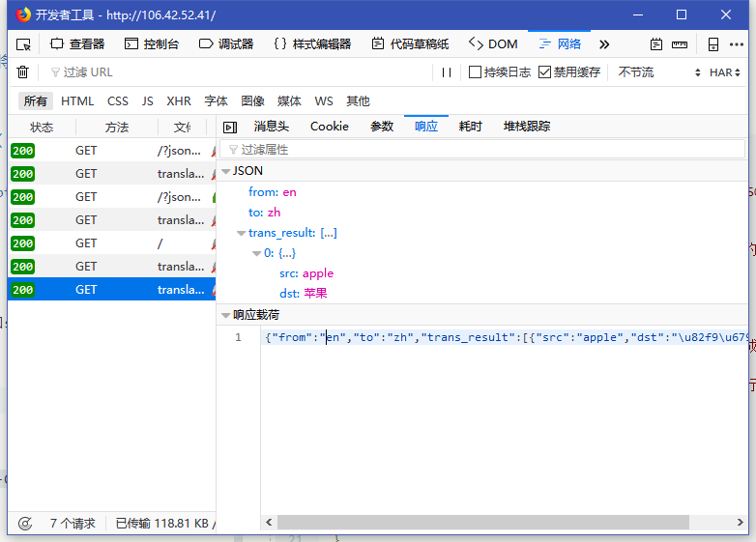Toggle the rulers icon
The width and height of the screenshot is (756, 542).
680,44
